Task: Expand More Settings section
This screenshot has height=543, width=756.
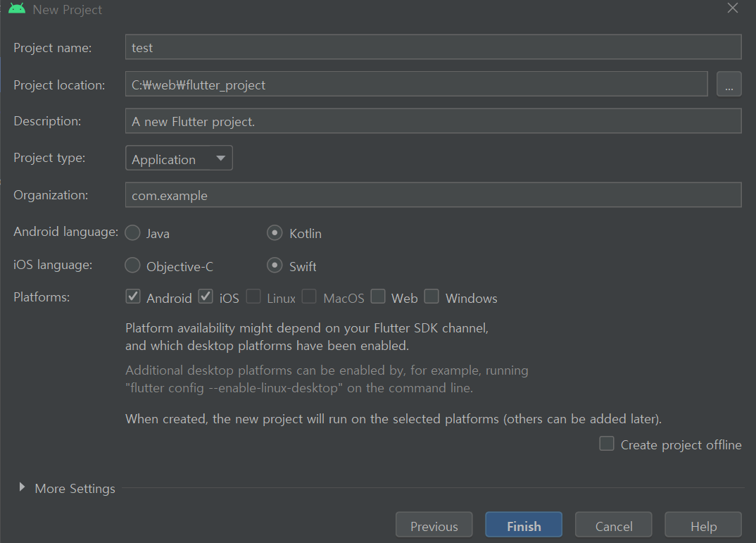Action: (22, 487)
